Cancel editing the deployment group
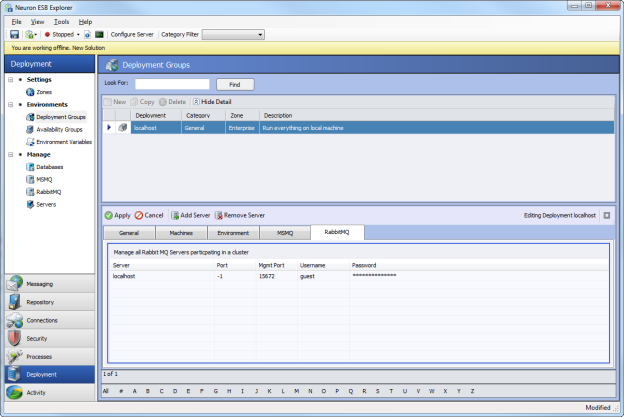This screenshot has width=624, height=417. (x=149, y=215)
